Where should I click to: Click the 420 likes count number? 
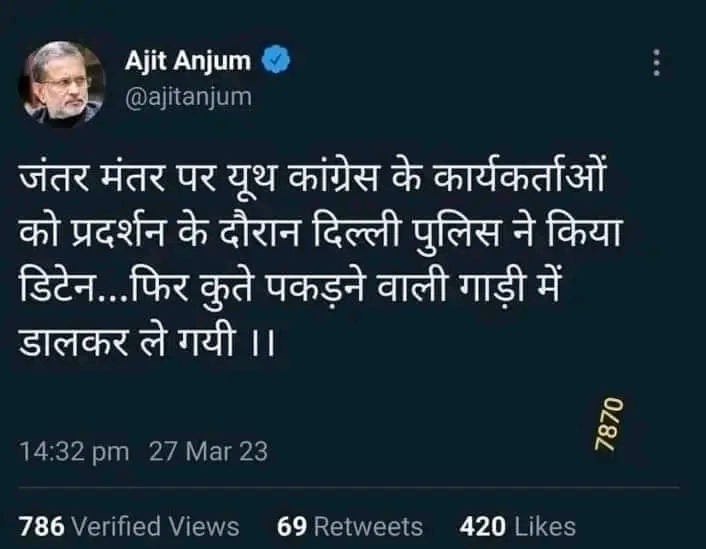(x=483, y=526)
